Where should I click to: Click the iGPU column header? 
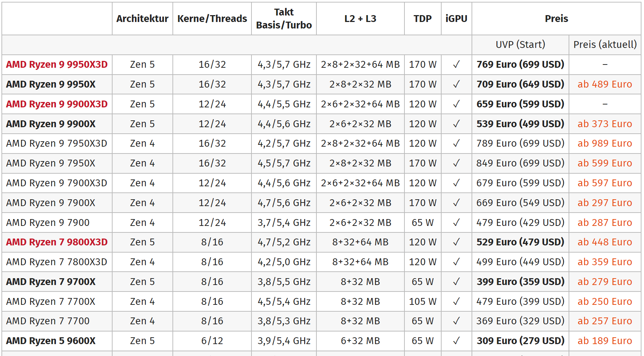pos(456,19)
